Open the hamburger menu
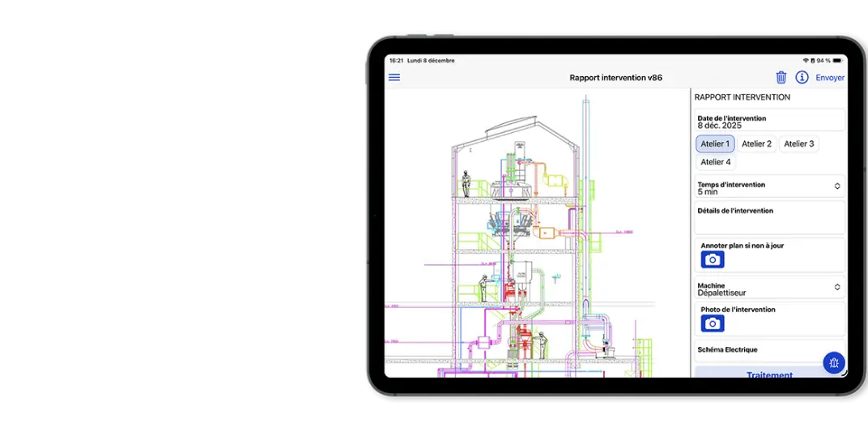 click(x=394, y=78)
